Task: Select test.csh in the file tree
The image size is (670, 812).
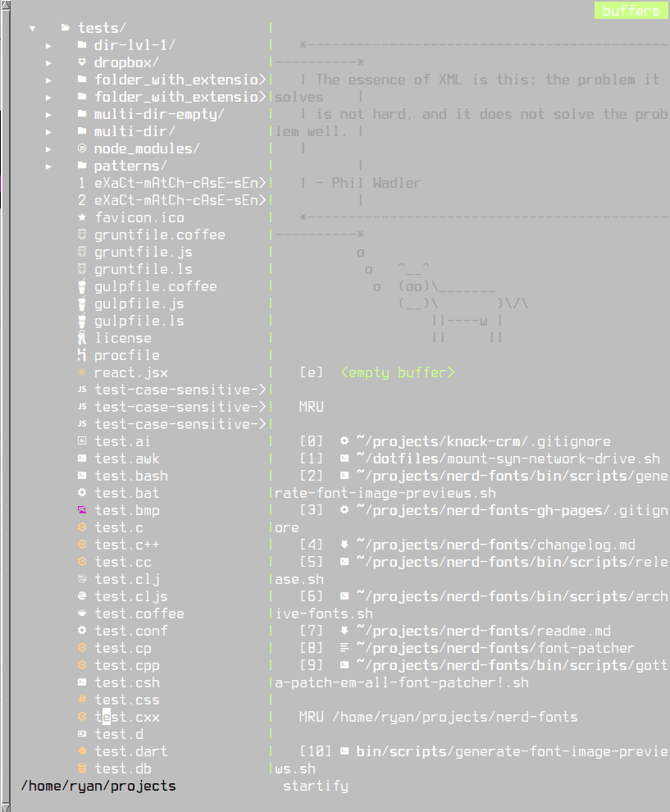Action: click(127, 682)
